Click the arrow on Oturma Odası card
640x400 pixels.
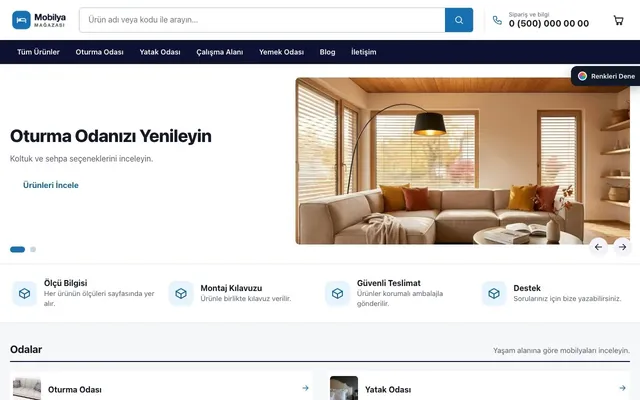pyautogui.click(x=305, y=388)
